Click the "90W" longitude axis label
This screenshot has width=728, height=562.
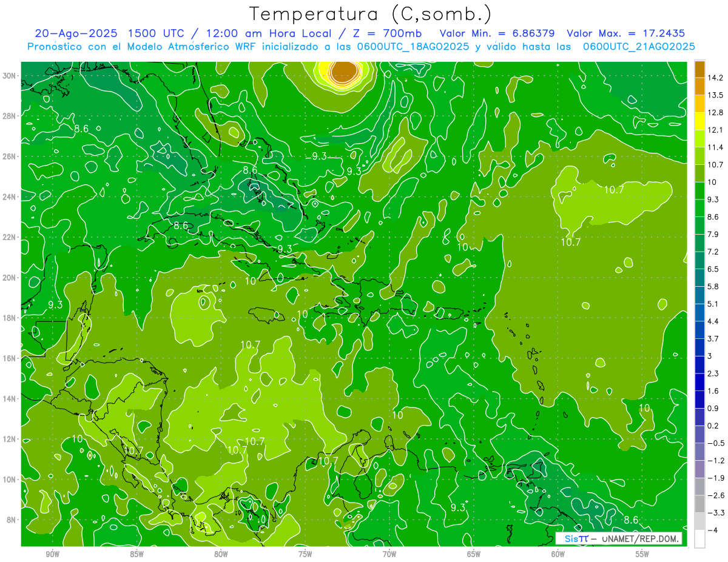tap(52, 554)
